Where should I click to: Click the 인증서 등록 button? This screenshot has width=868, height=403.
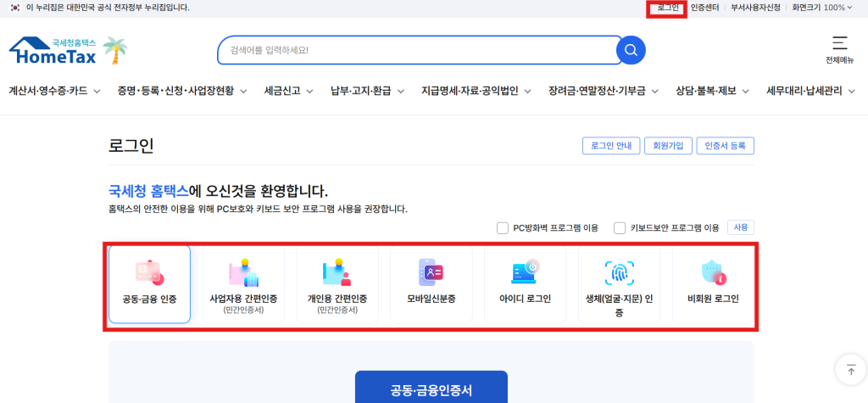tap(726, 146)
